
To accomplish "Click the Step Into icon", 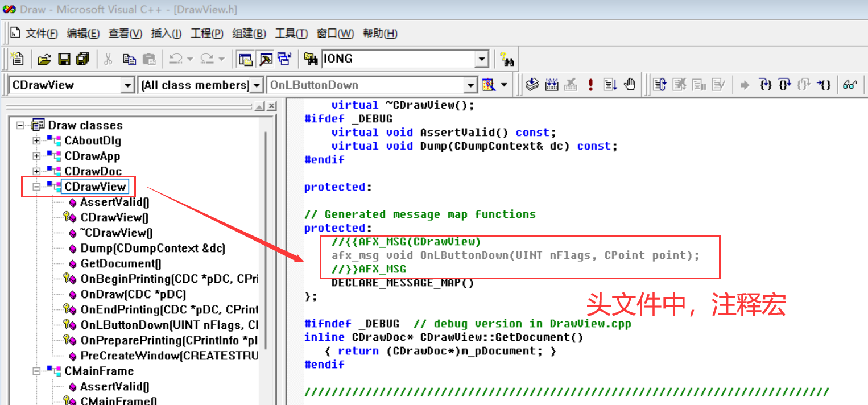I will coord(766,85).
